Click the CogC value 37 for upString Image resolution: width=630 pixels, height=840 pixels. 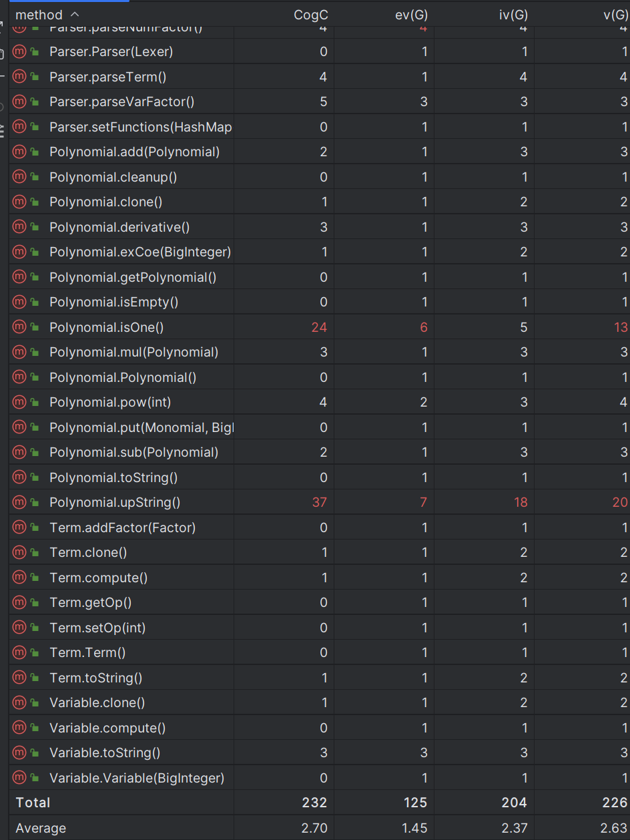pyautogui.click(x=320, y=502)
